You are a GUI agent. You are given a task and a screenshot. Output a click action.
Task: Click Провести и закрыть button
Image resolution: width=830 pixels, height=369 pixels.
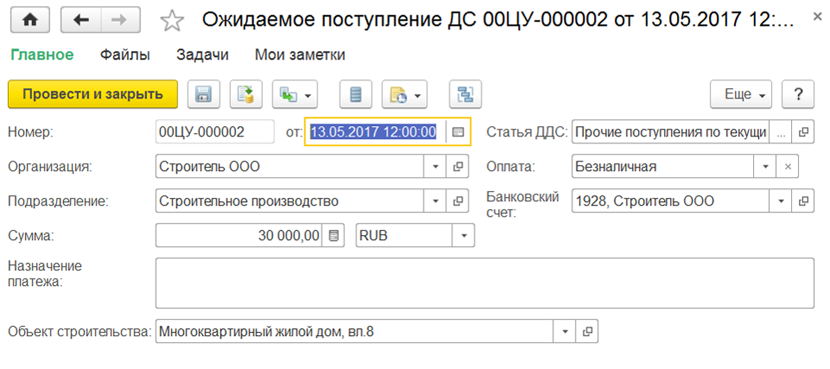[x=92, y=94]
